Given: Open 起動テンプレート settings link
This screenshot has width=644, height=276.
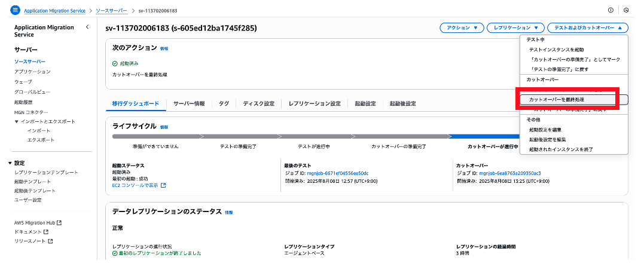Looking at the screenshot, I should (32, 182).
